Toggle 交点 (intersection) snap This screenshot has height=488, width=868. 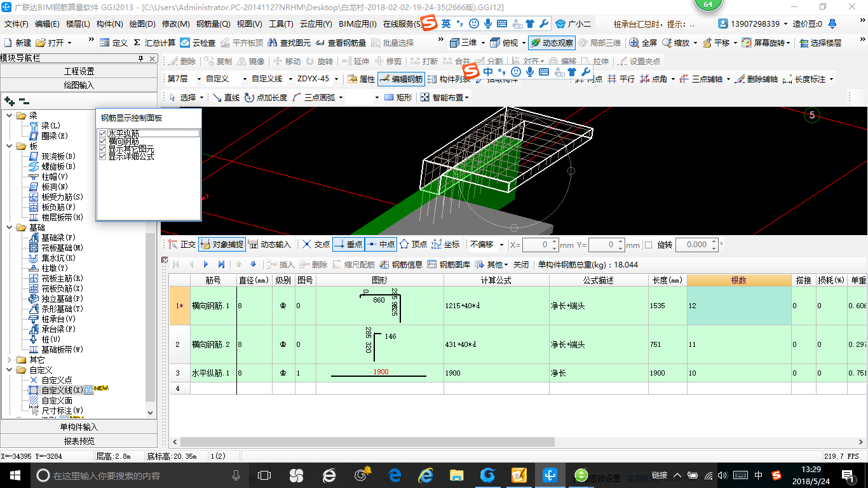coord(316,245)
